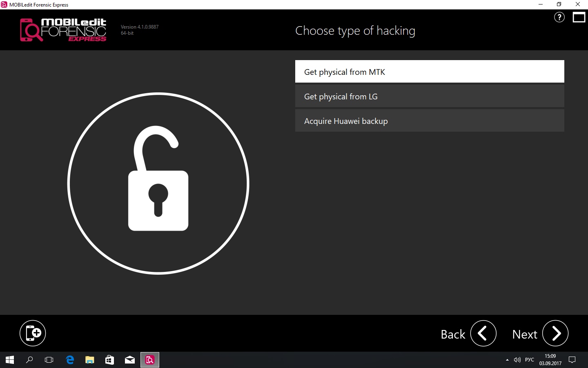588x368 pixels.
Task: Launch Microsoft Edge from the taskbar
Action: pos(70,360)
